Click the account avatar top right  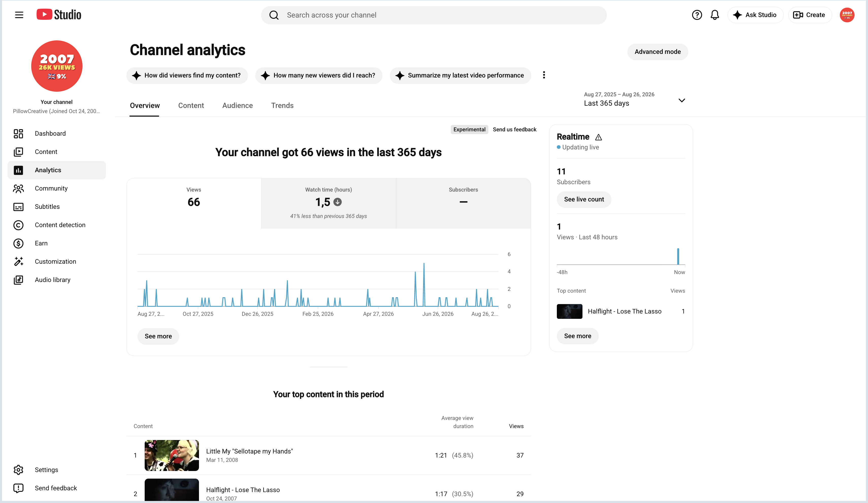coord(847,15)
